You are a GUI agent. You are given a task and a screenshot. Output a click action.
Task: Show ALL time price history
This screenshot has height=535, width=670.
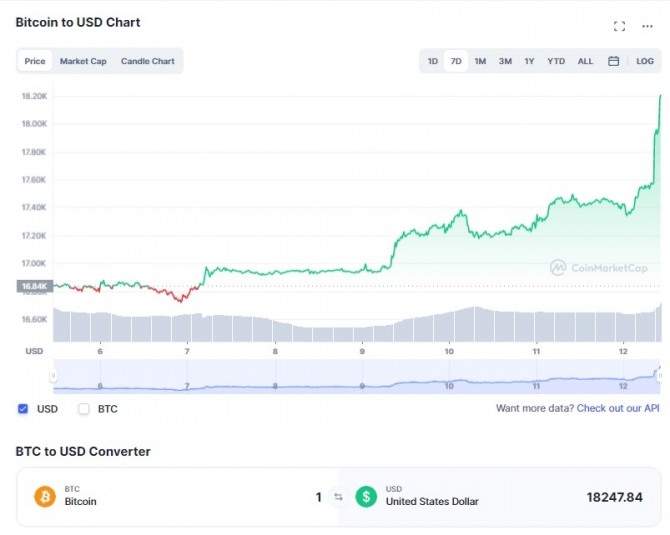[585, 61]
